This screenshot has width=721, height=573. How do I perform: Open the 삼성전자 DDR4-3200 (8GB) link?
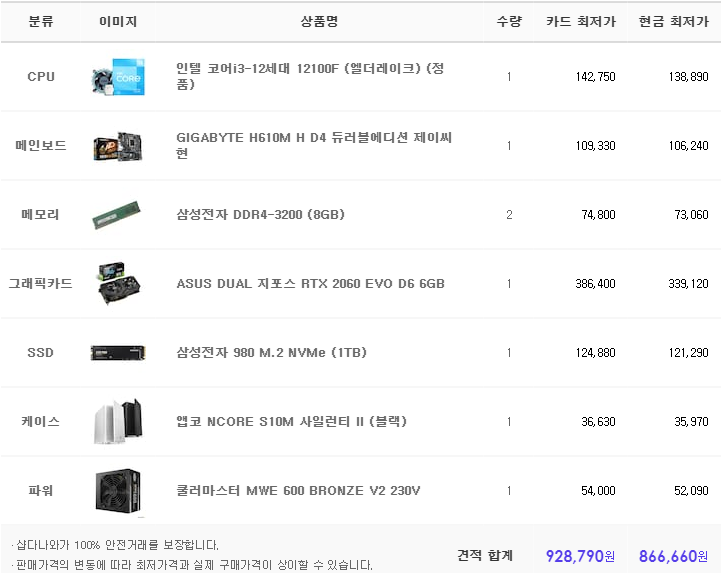[260, 215]
